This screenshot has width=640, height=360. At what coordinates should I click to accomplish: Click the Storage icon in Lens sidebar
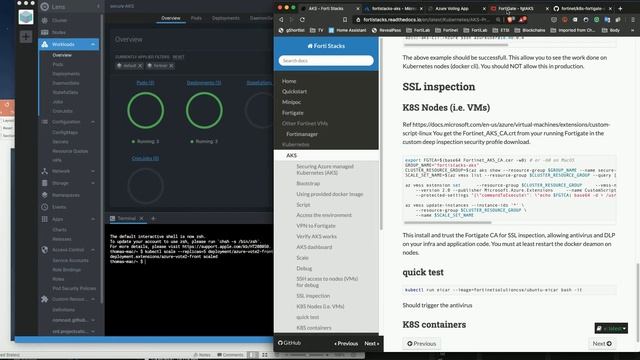tap(44, 183)
